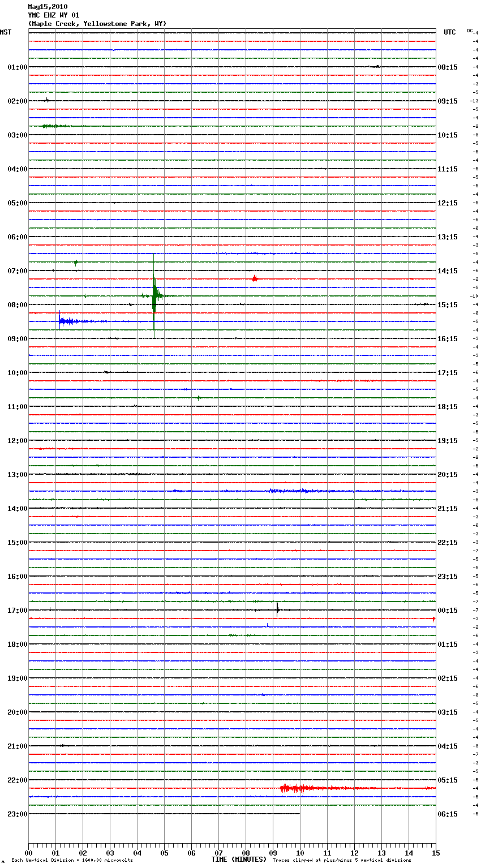481x868 pixels.
Task: Select the 01:00 MST time label
Action: 18,67
